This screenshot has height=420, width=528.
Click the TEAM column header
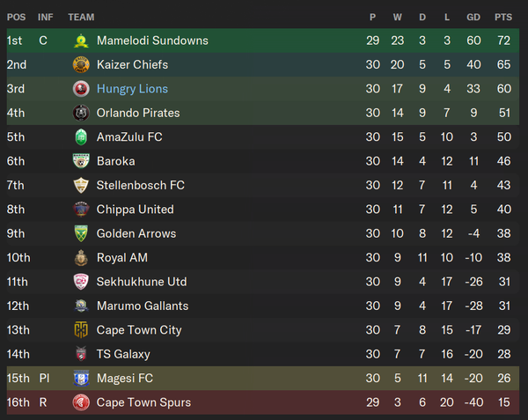click(81, 17)
